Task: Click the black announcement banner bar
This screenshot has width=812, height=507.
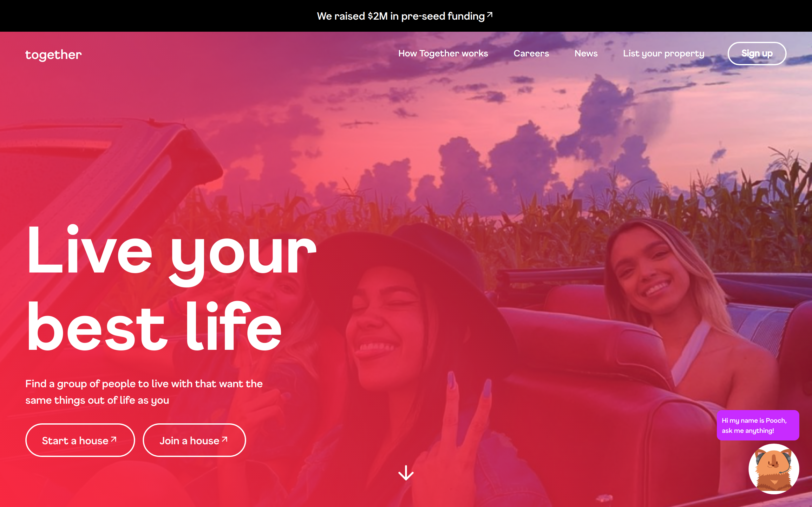Action: pyautogui.click(x=406, y=16)
